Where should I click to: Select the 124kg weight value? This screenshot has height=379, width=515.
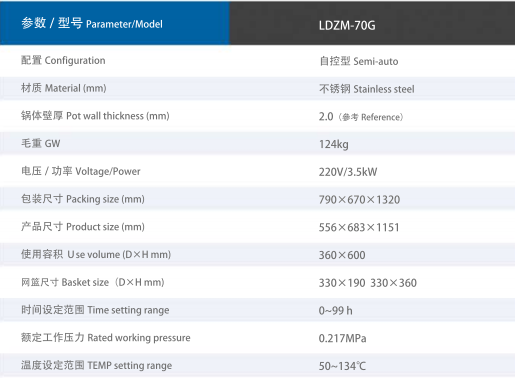[334, 144]
